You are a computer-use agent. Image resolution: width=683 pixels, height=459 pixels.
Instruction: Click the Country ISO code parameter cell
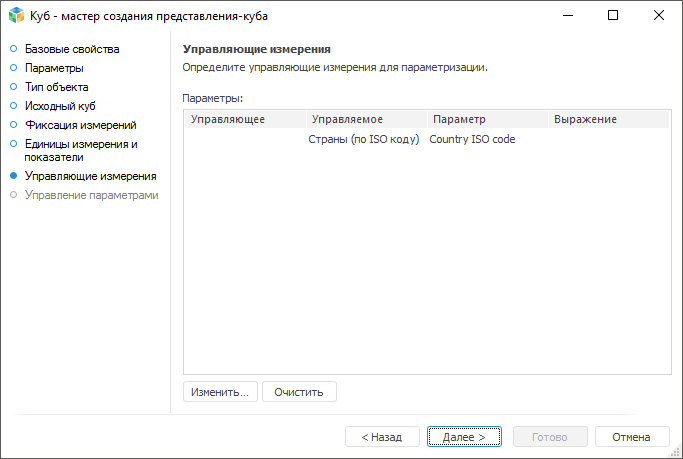pos(472,139)
